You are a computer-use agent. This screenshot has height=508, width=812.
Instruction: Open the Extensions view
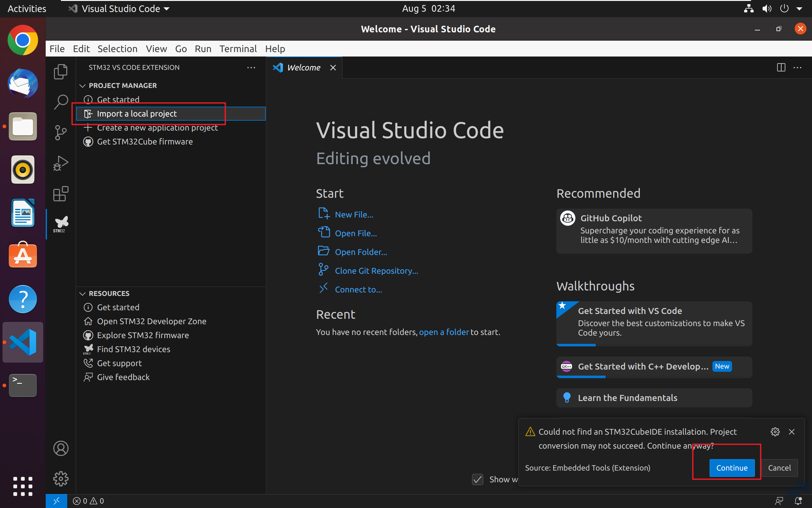(61, 194)
